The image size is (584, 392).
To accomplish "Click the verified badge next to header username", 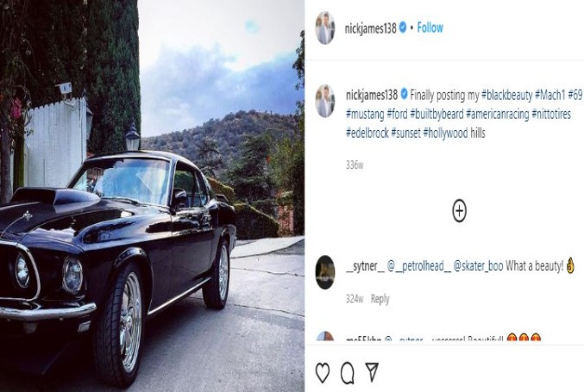I will coord(403,28).
